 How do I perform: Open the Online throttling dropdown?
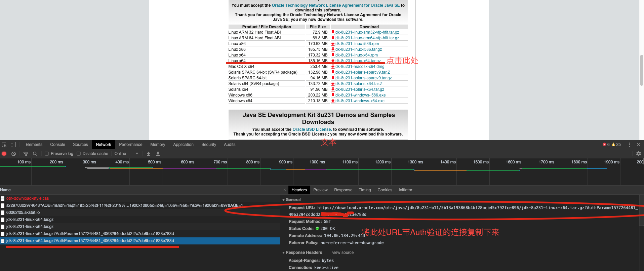coord(126,154)
